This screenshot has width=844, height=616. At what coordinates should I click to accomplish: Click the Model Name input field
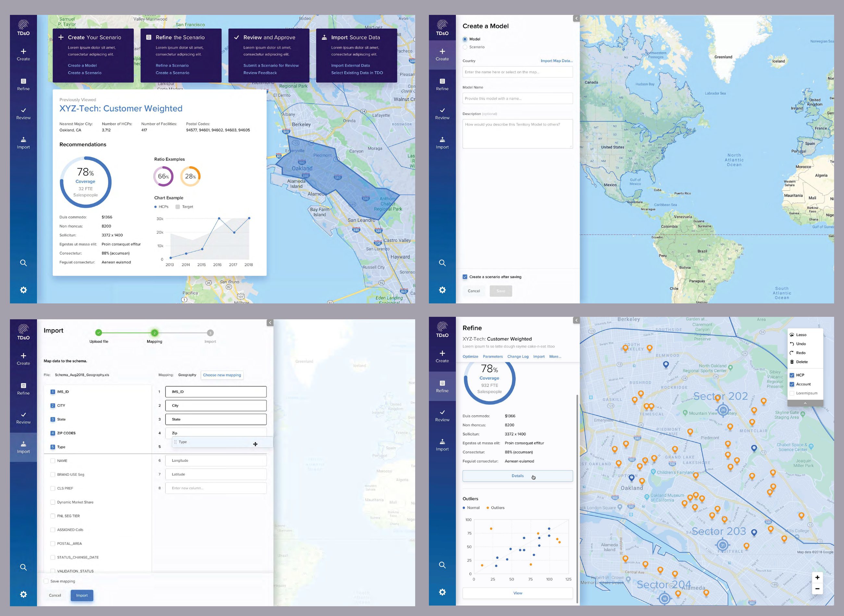(517, 98)
